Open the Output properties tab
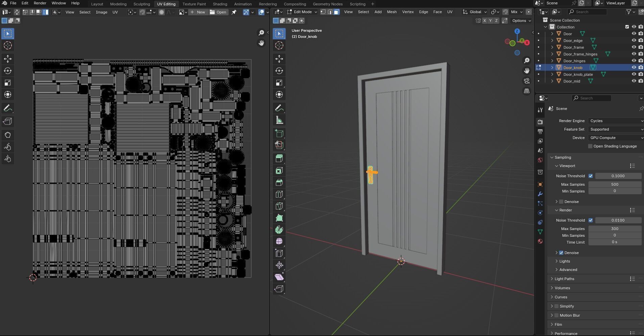644x336 pixels. 540,131
